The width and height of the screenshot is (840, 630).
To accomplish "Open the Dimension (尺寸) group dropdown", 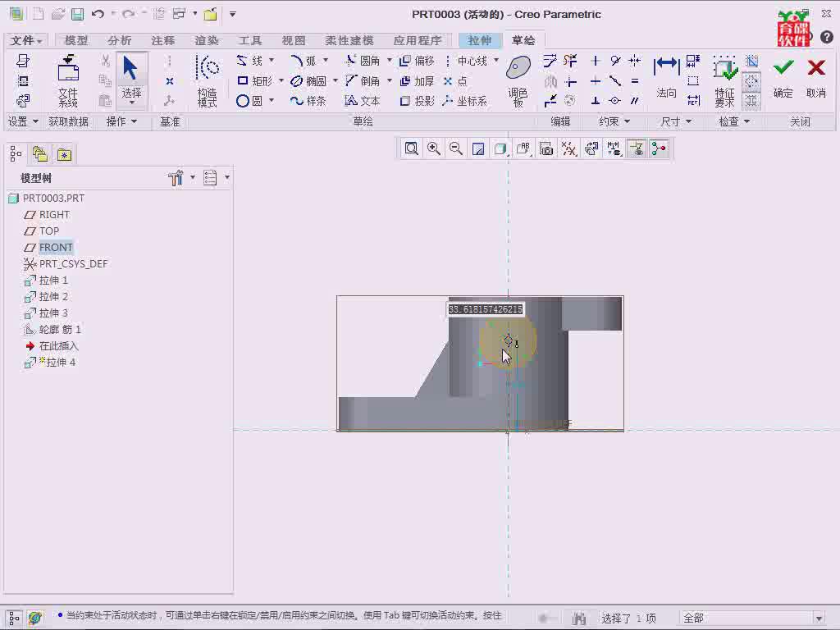I will (676, 121).
